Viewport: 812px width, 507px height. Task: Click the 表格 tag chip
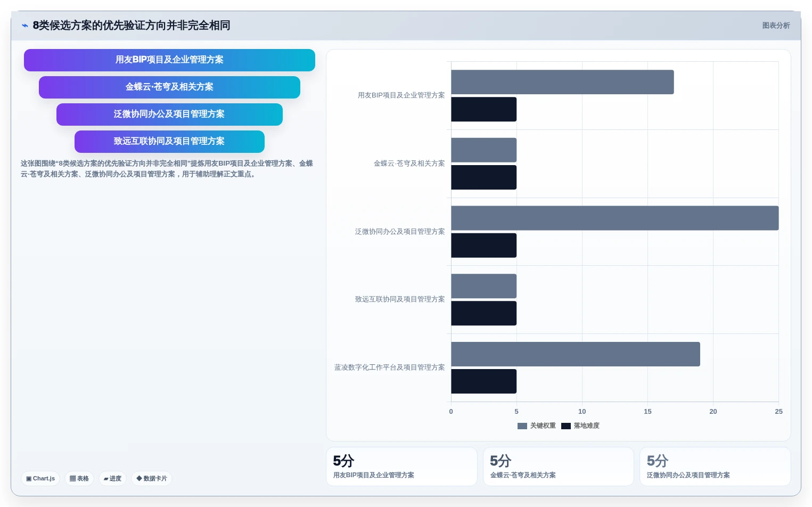(x=79, y=478)
